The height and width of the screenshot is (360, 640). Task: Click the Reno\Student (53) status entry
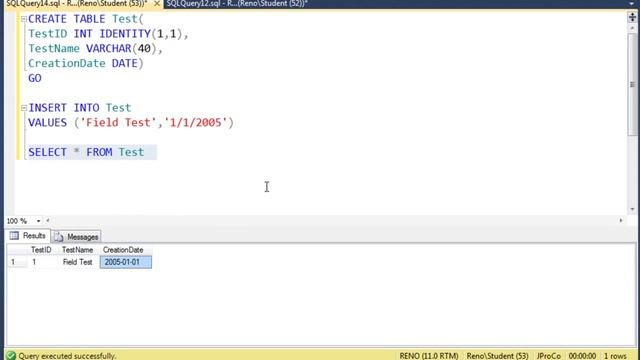497,356
